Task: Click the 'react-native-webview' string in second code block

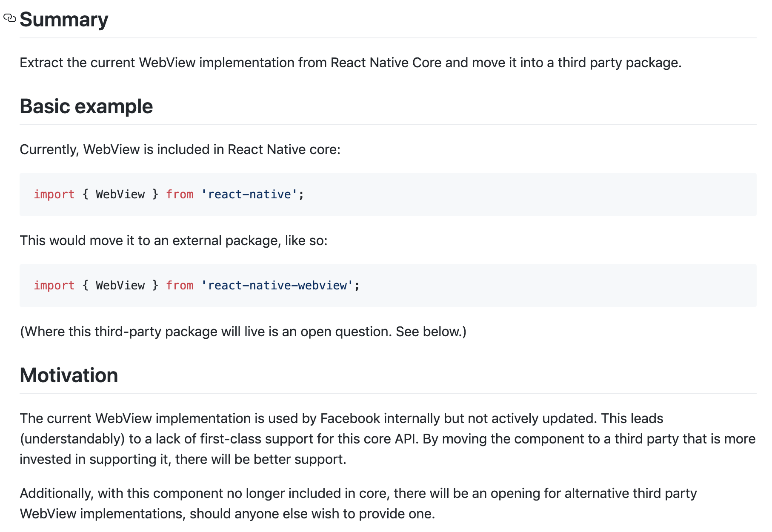Action: click(277, 286)
